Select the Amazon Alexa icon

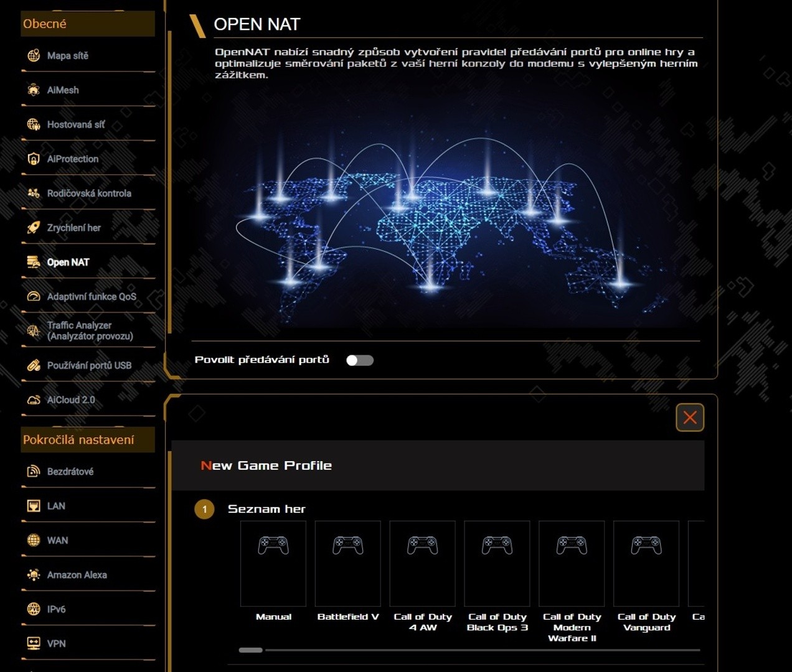pyautogui.click(x=34, y=575)
